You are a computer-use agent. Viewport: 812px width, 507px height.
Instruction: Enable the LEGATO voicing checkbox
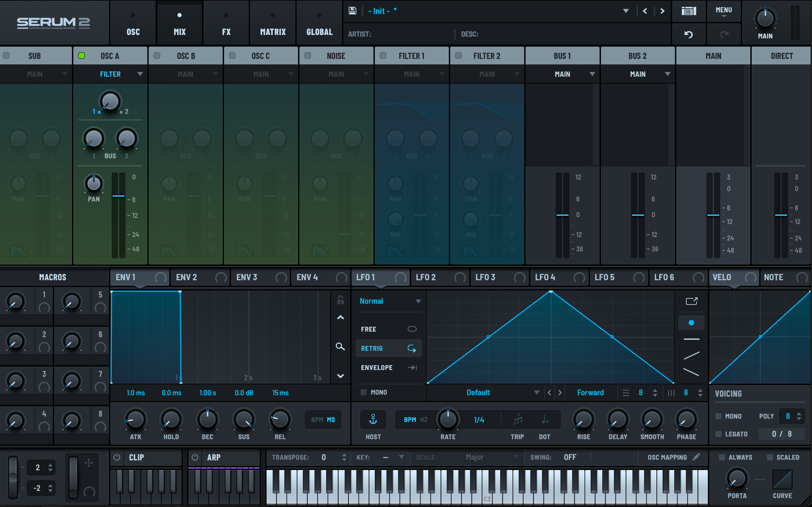(719, 434)
